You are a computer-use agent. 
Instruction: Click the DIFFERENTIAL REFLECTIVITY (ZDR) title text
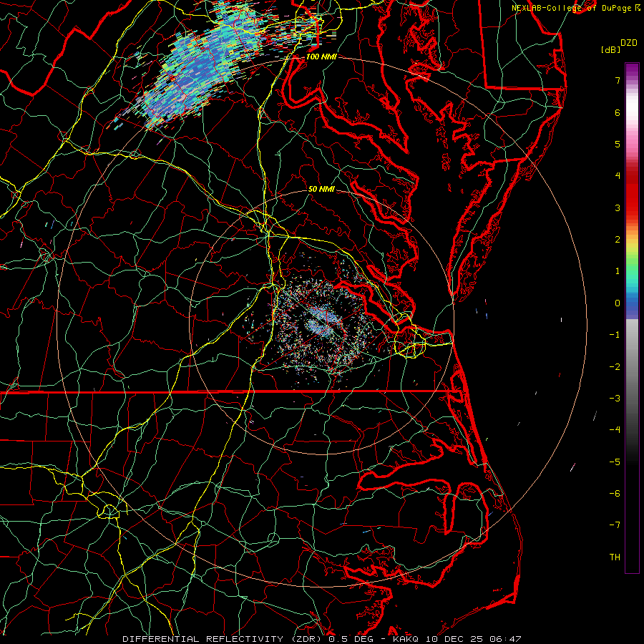pyautogui.click(x=224, y=639)
